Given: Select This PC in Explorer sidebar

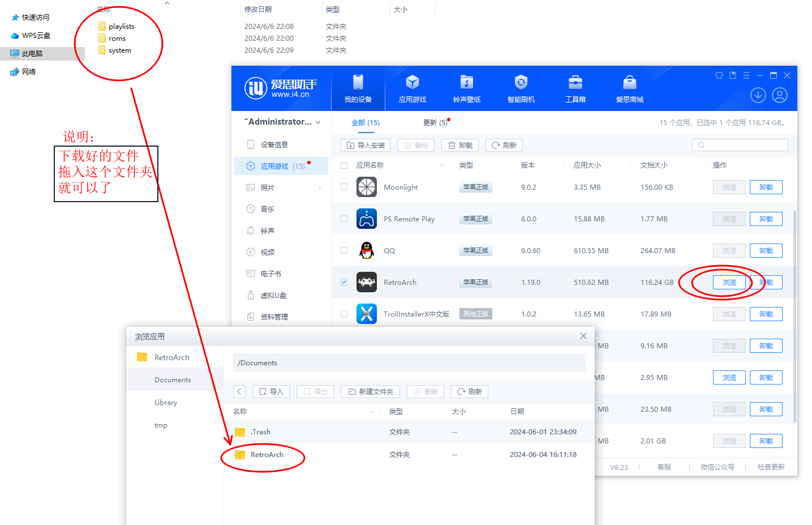Looking at the screenshot, I should 42,53.
